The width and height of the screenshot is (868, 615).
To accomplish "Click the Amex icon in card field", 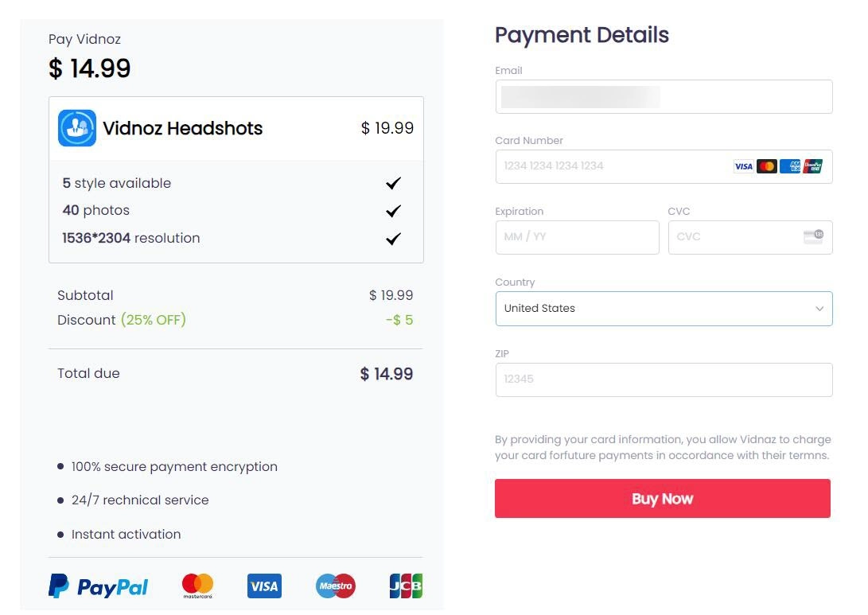I will point(790,166).
